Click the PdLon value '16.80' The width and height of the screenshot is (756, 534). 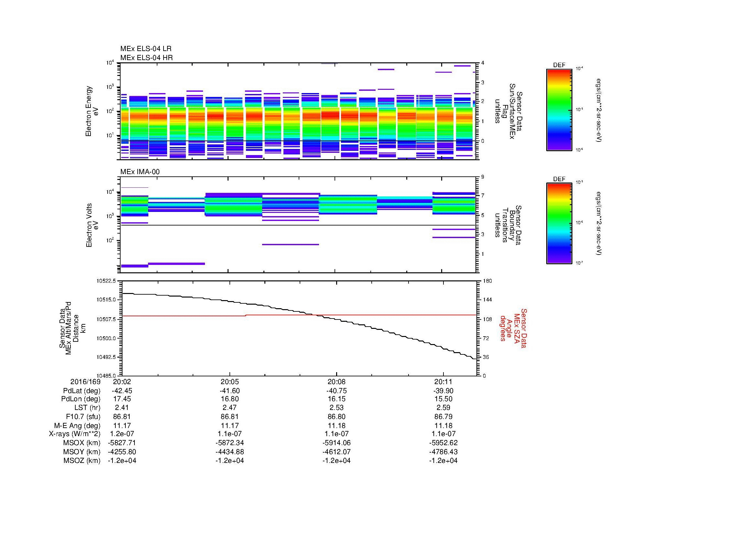click(229, 399)
